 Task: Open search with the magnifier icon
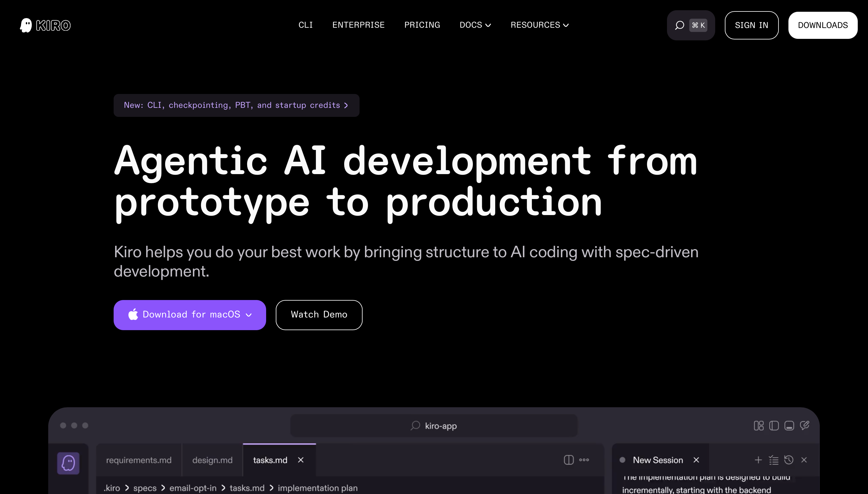pyautogui.click(x=679, y=25)
